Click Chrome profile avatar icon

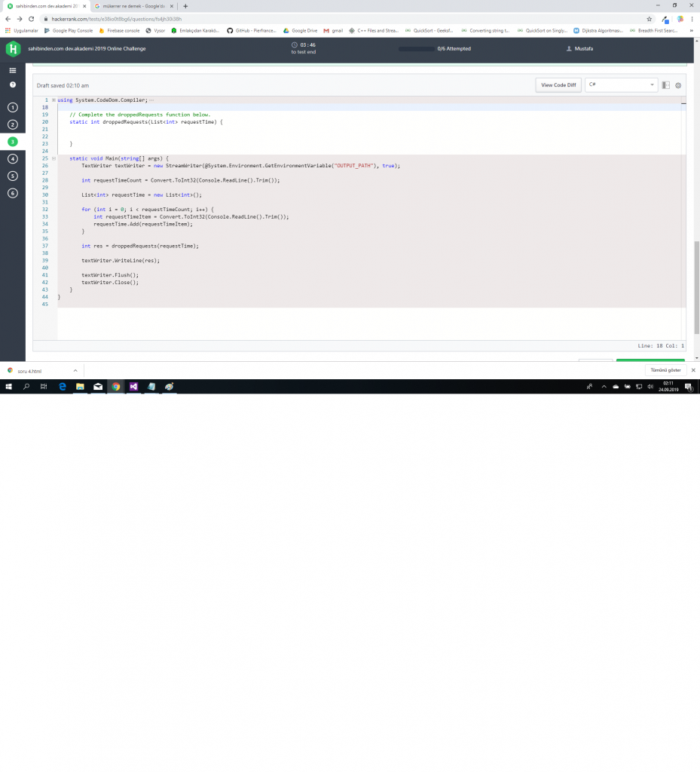tap(680, 19)
